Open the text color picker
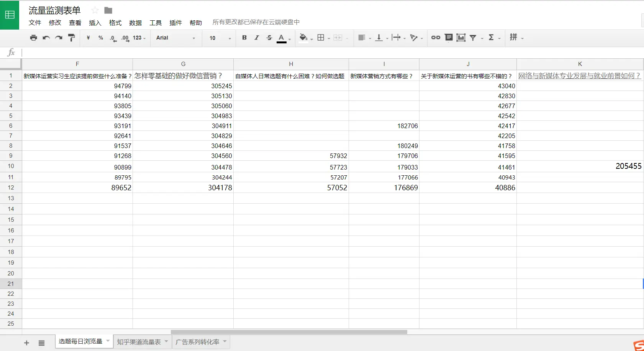 282,38
